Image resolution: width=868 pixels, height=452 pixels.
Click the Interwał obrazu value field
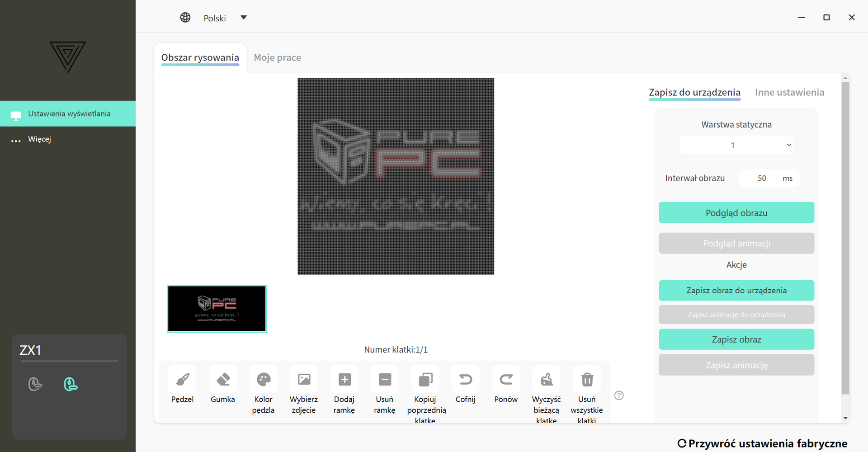coord(762,178)
